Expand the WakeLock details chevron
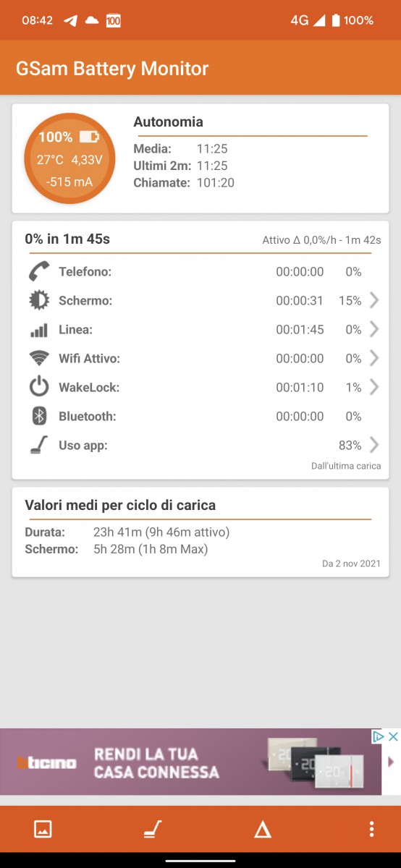 pos(374,387)
